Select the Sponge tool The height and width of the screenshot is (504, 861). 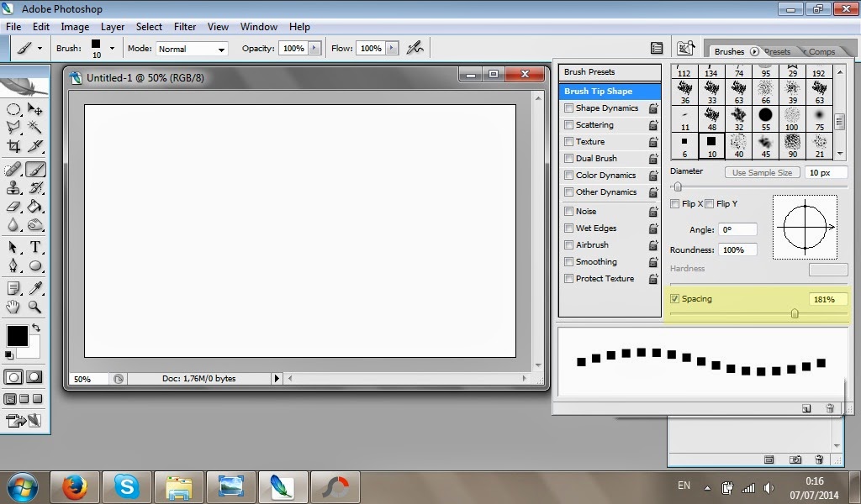tap(35, 225)
